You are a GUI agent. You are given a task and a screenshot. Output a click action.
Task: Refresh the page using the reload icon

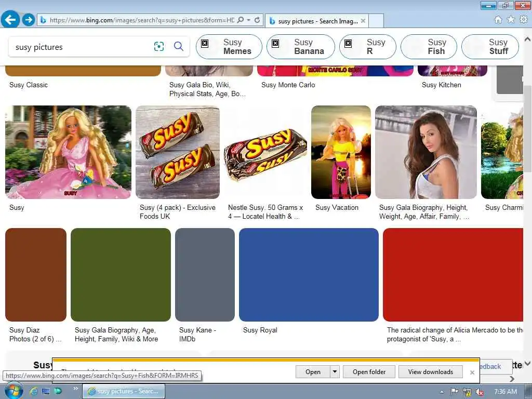pos(257,20)
